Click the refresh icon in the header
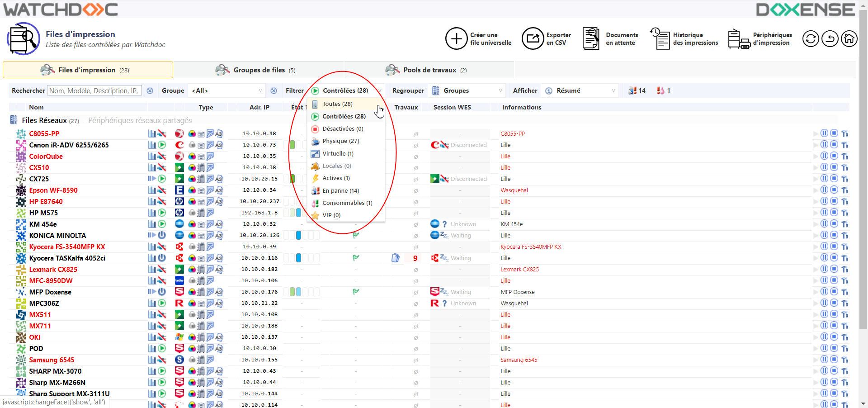This screenshot has height=408, width=868. [x=811, y=39]
